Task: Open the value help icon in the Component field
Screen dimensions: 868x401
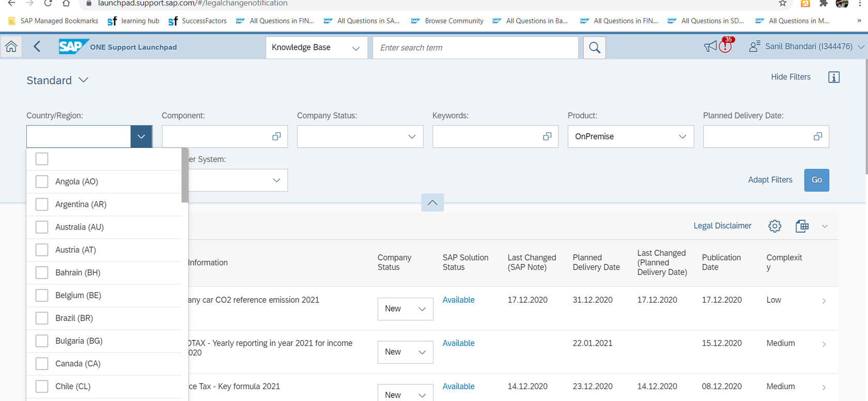Action: (276, 136)
